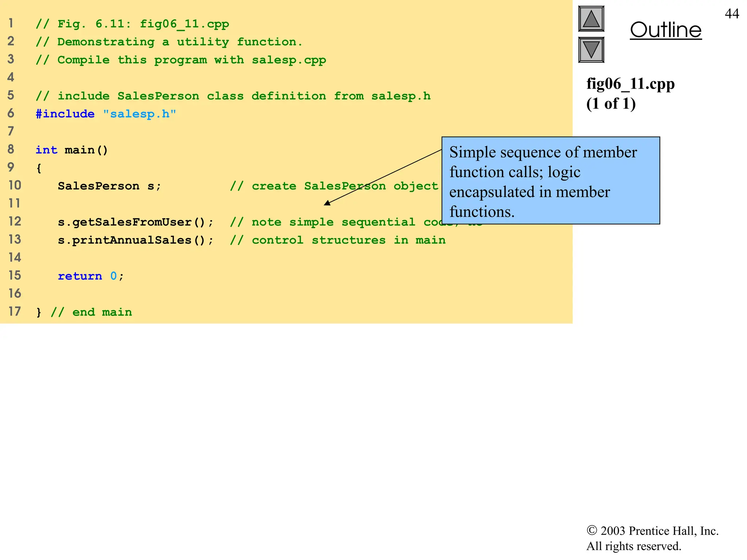
Task: Click the "All rights reserved." text
Action: 634,546
